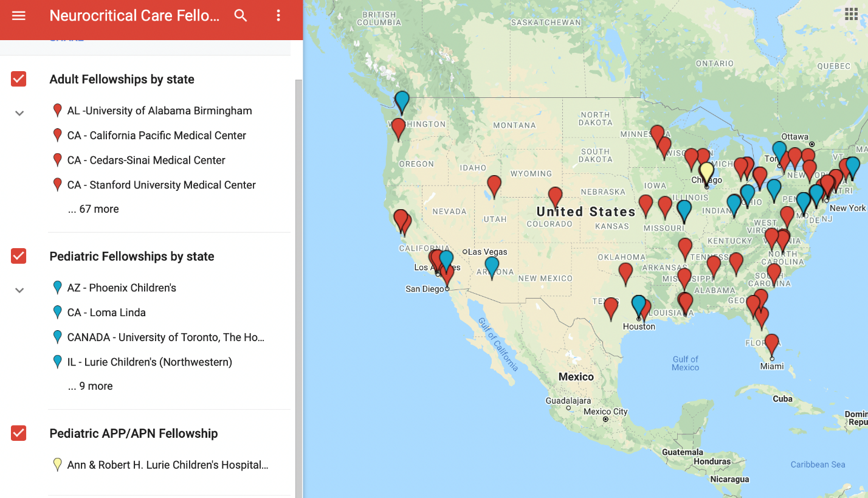Click the Neurocritical Care Fello... map title

[135, 16]
